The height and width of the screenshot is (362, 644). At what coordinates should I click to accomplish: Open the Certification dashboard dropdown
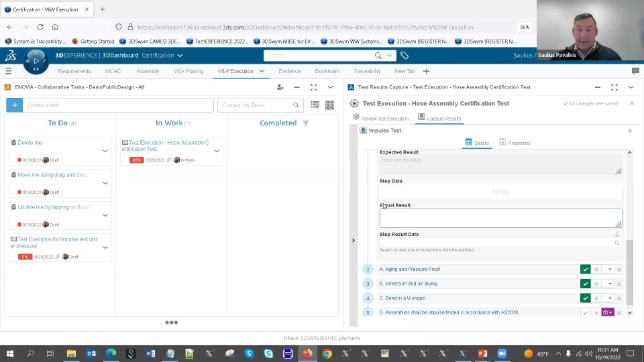point(180,56)
